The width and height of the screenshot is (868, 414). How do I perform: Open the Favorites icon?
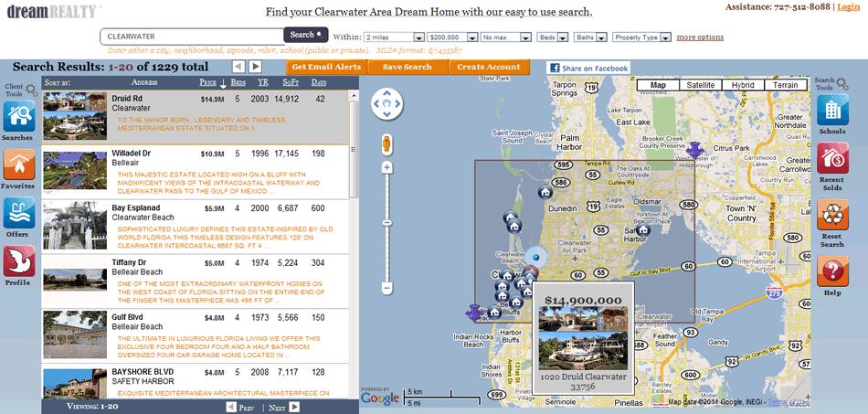point(19,164)
